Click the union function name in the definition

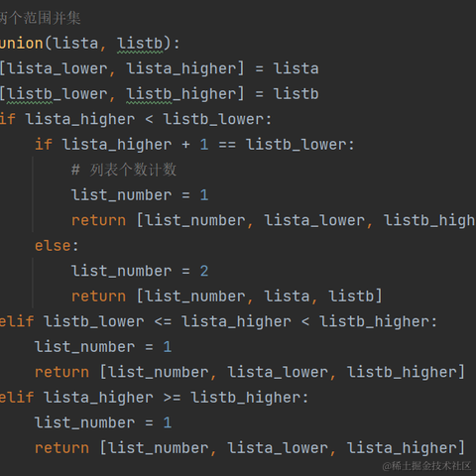(22, 44)
